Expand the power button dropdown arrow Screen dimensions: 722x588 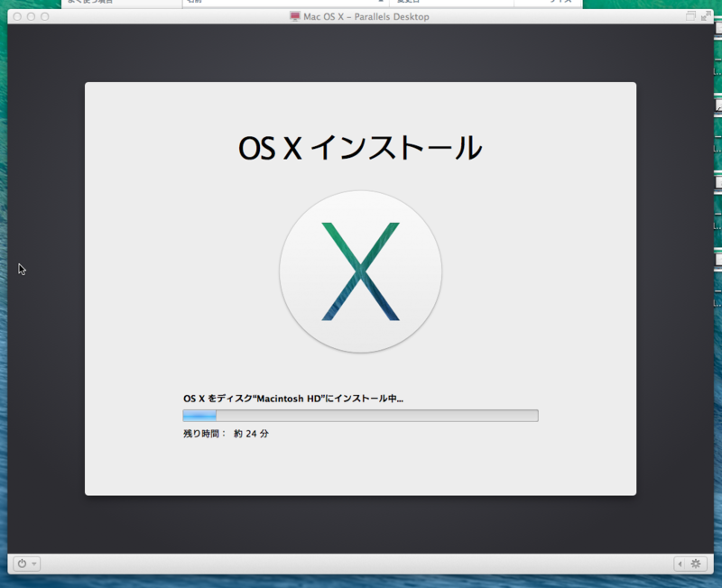tap(34, 563)
